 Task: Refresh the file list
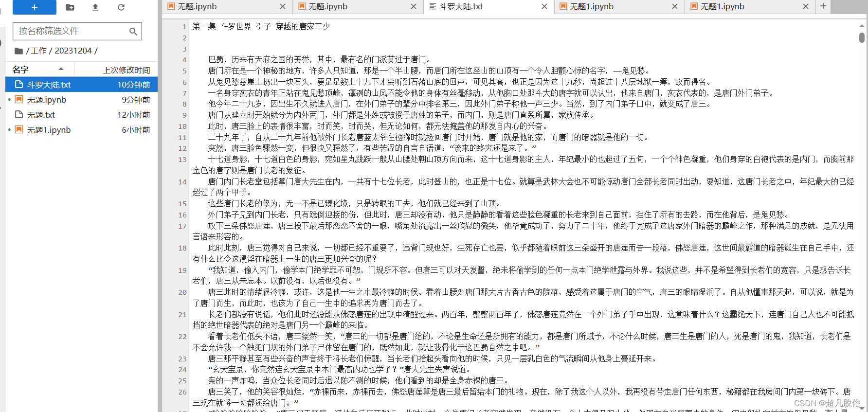[x=121, y=7]
